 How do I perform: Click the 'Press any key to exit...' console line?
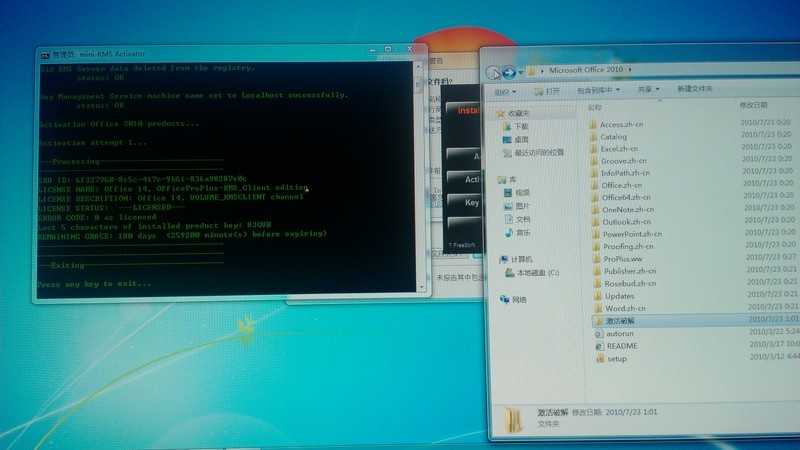94,284
